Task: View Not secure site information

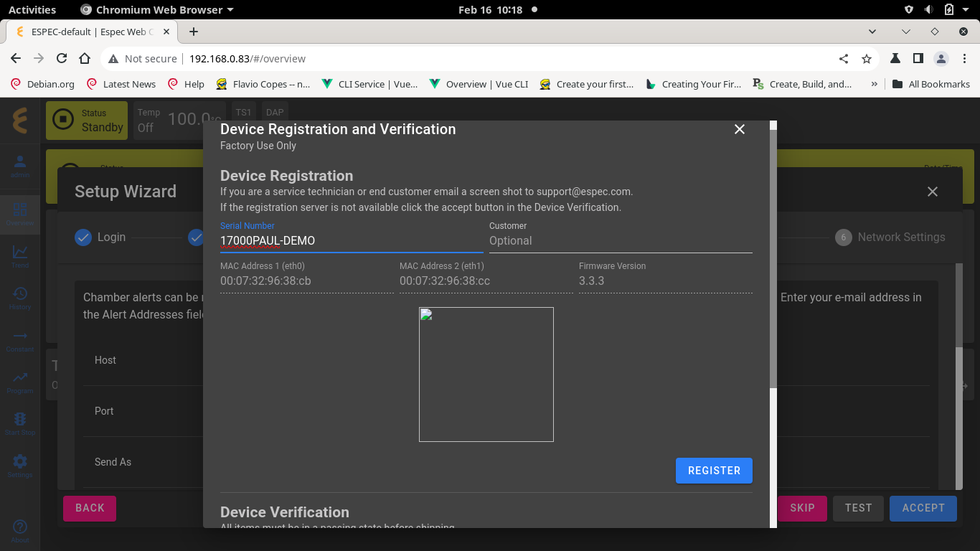Action: point(142,59)
